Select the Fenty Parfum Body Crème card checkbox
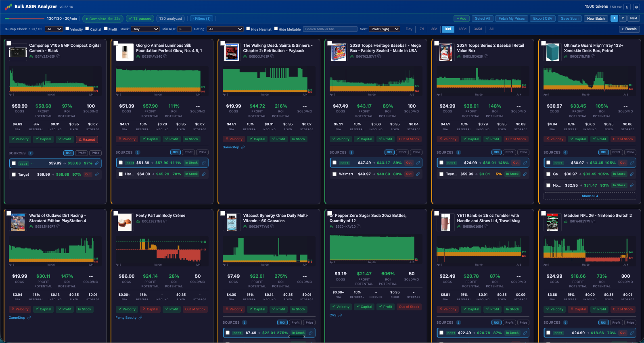Viewport: 644px width, 343px height. coord(116,213)
